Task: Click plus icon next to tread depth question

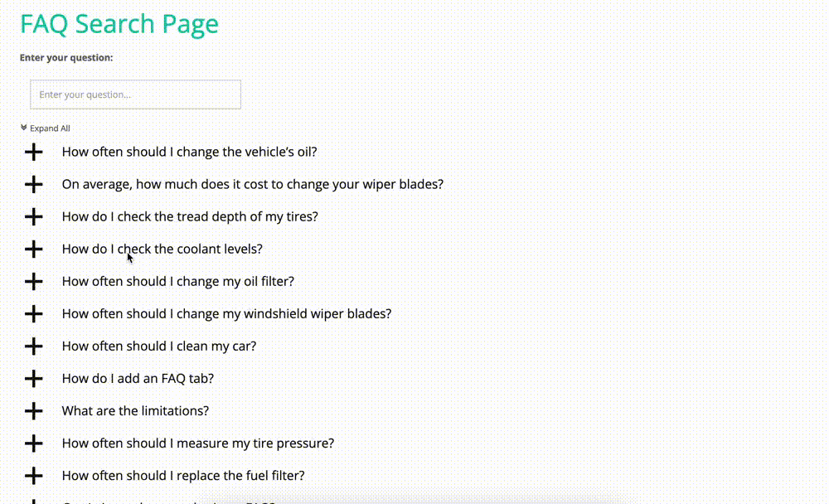Action: click(x=33, y=217)
